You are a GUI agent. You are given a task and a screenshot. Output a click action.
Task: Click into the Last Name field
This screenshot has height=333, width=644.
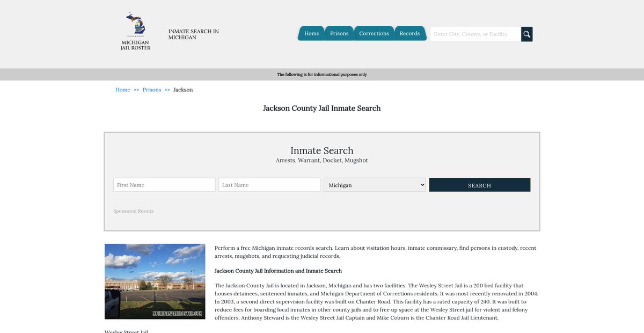pyautogui.click(x=269, y=185)
